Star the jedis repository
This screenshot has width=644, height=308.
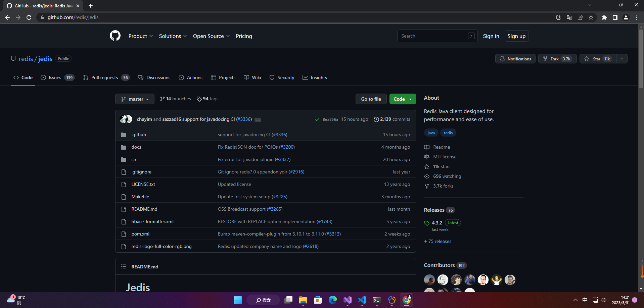click(x=598, y=59)
